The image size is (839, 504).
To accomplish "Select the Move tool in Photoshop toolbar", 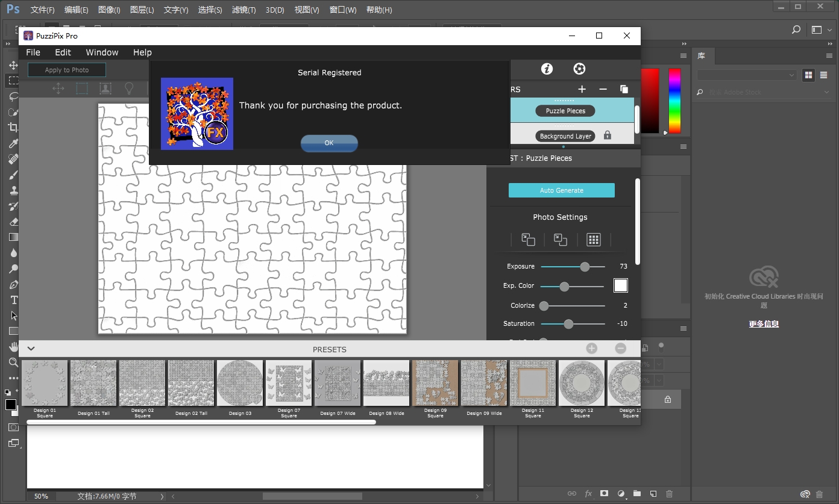I will 13,65.
